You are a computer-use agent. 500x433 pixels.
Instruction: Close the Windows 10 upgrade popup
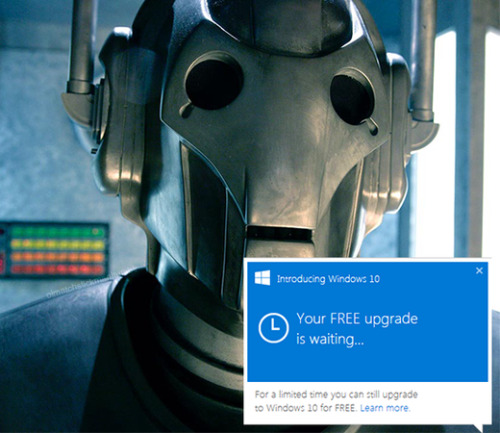click(x=479, y=271)
